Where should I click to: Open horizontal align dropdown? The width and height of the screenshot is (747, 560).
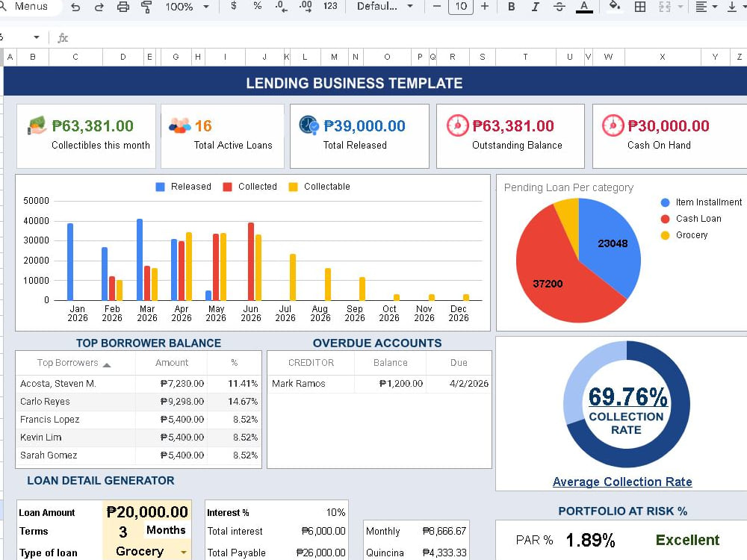[706, 7]
